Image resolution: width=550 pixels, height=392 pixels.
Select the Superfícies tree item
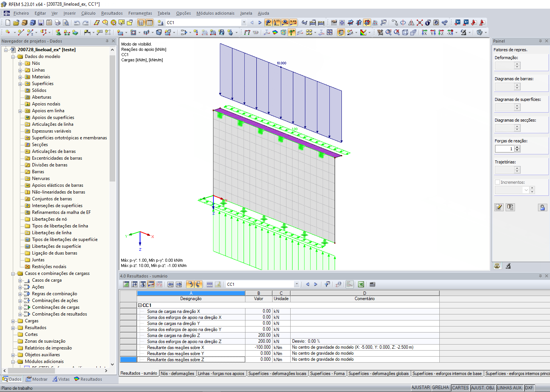(43, 84)
